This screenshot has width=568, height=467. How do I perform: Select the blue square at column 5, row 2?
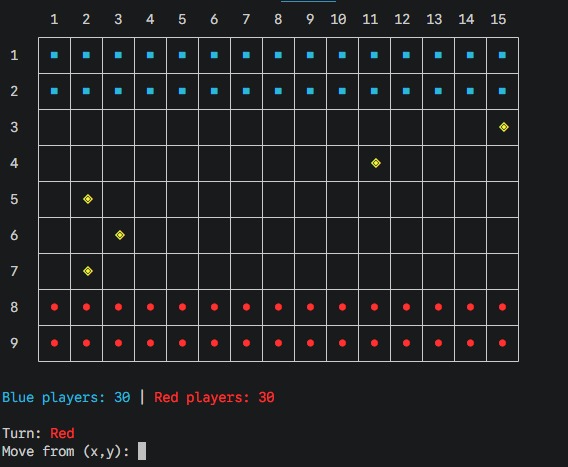coord(182,91)
